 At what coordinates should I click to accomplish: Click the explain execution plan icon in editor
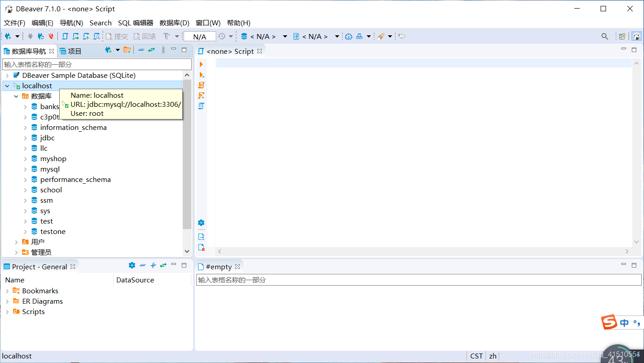(201, 106)
